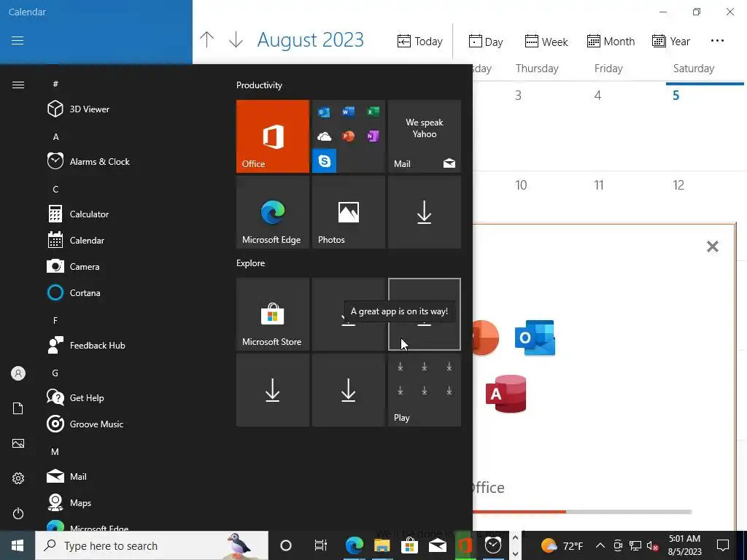Open the user account icon in Start
Image resolution: width=747 pixels, height=560 pixels.
(x=18, y=373)
